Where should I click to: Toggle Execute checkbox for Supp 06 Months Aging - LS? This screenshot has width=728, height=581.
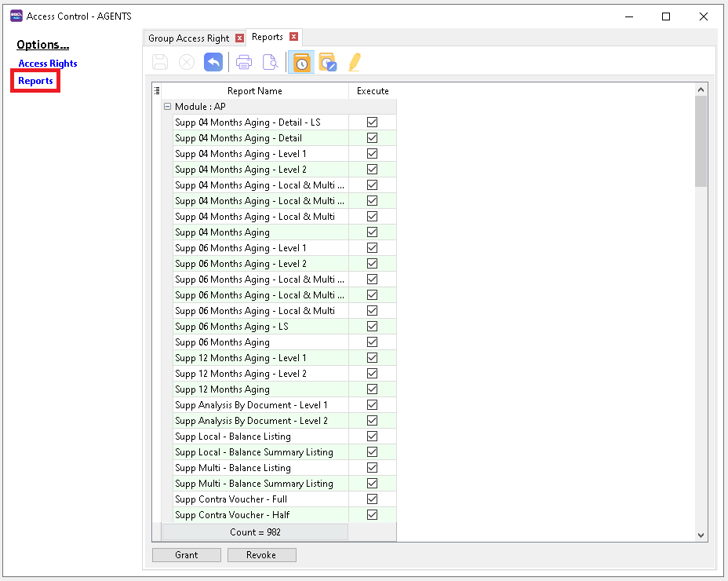tap(372, 327)
